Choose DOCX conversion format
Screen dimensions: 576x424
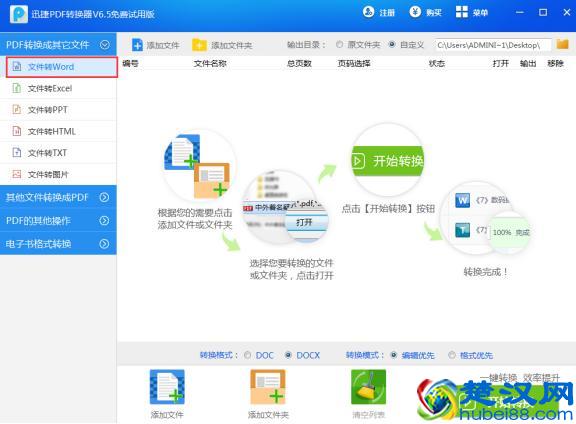coord(288,355)
